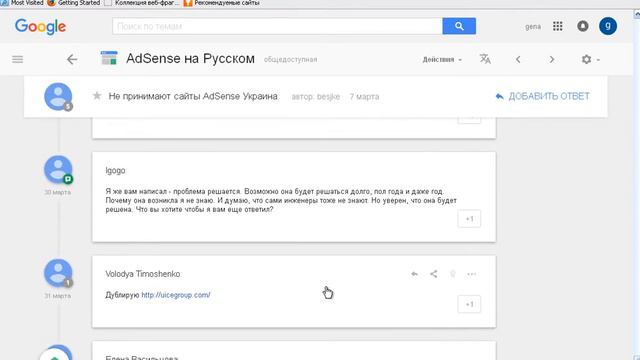This screenshot has height=360, width=640.
Task: Click Igogo's profile avatar
Action: point(58,169)
